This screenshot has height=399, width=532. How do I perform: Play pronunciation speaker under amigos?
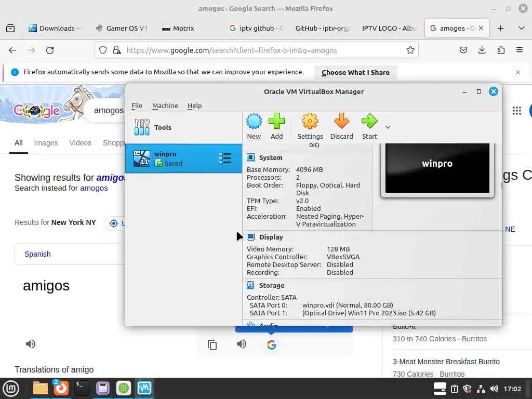coord(31,344)
